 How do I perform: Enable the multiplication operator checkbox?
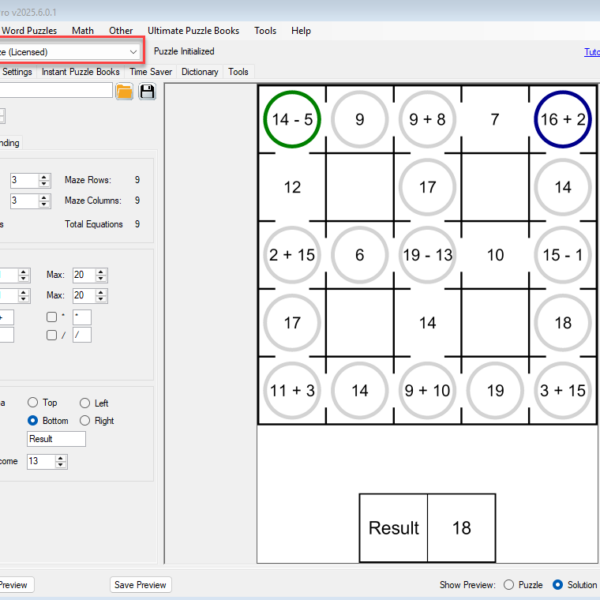51,317
